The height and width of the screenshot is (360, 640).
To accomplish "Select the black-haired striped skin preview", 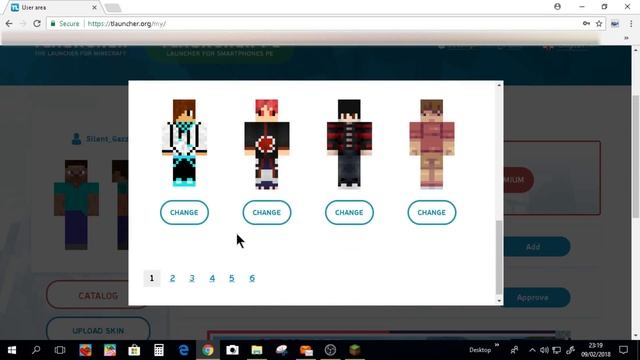I will tap(349, 144).
